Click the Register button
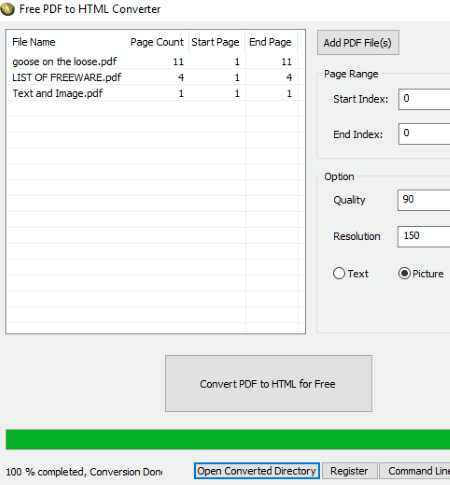The height and width of the screenshot is (485, 450). (x=349, y=471)
